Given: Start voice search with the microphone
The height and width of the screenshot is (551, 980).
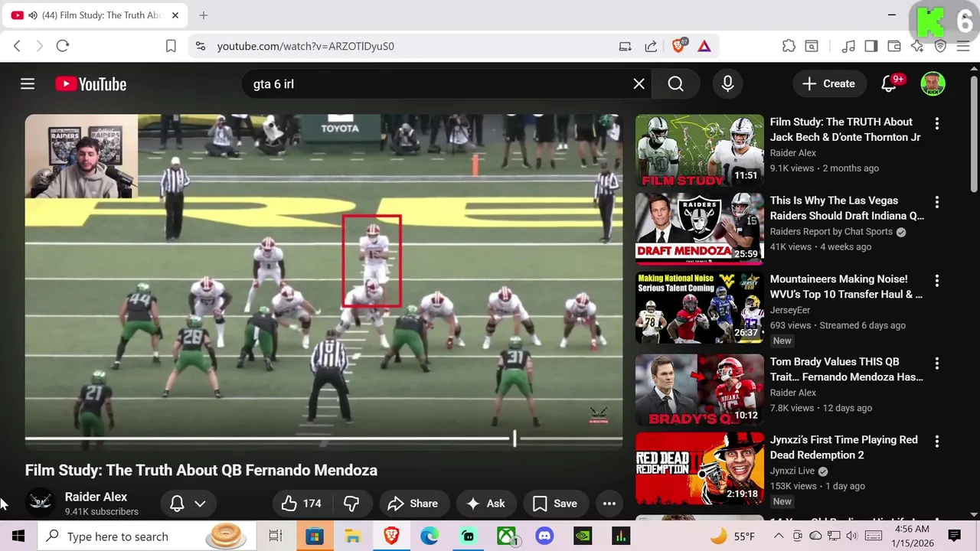Looking at the screenshot, I should [x=727, y=84].
